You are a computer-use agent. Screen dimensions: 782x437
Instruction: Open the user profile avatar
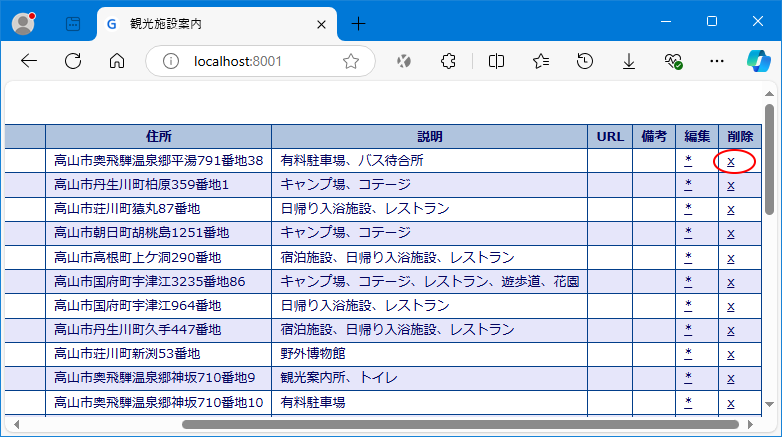[23, 23]
